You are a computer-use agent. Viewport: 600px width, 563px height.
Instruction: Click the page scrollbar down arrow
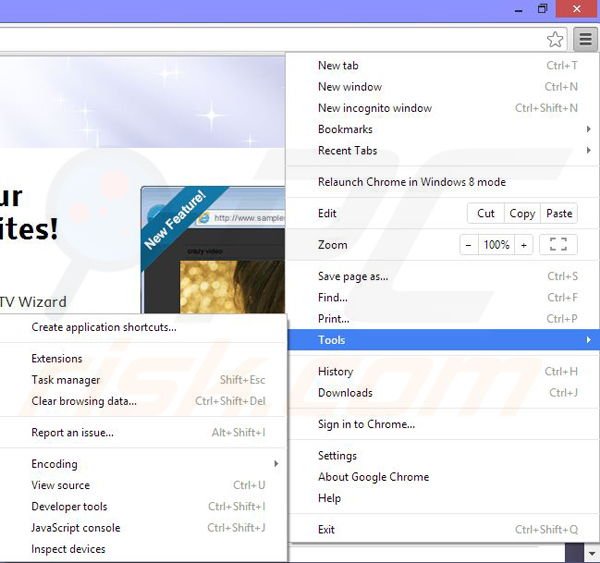point(592,553)
